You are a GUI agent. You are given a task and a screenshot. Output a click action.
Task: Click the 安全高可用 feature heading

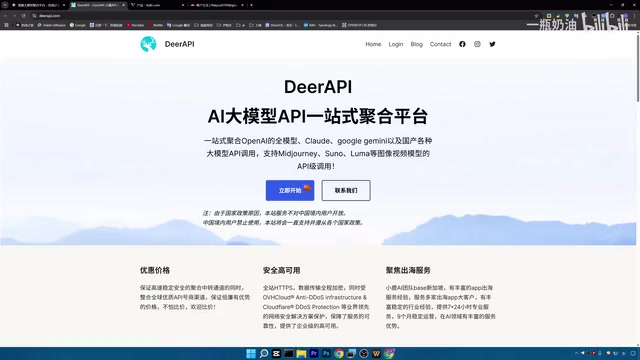coord(281,270)
